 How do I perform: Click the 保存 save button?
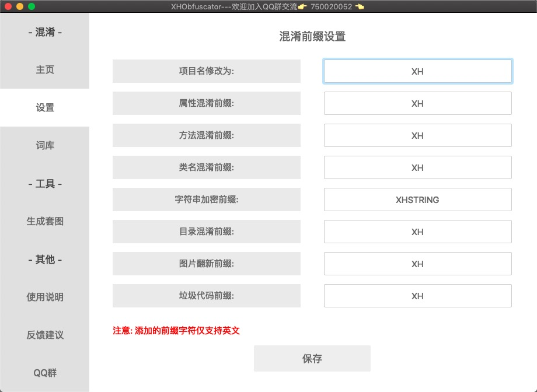[311, 358]
